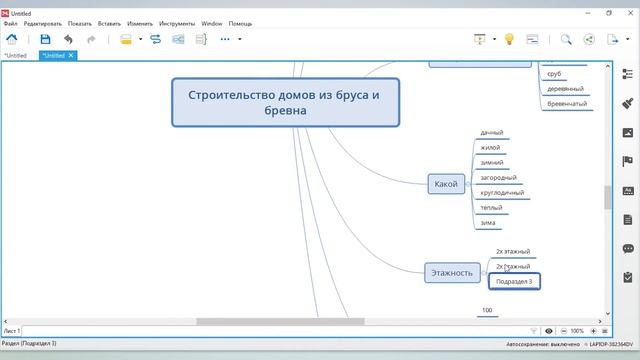Open the Window menu
This screenshot has height=360, width=640.
click(212, 24)
